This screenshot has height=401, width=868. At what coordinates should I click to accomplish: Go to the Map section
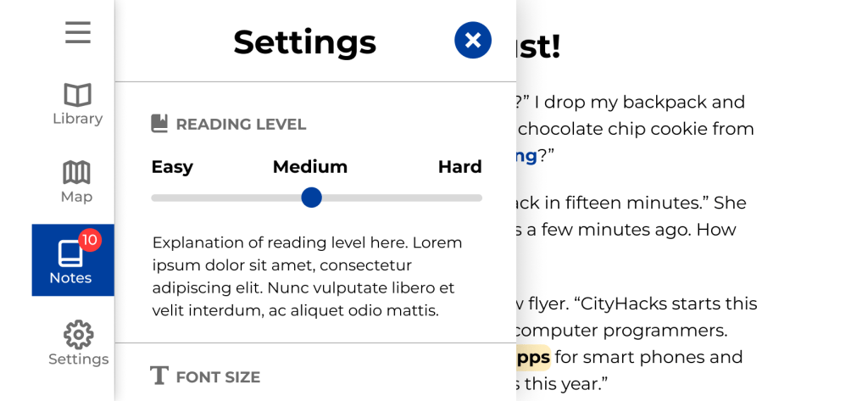76,182
